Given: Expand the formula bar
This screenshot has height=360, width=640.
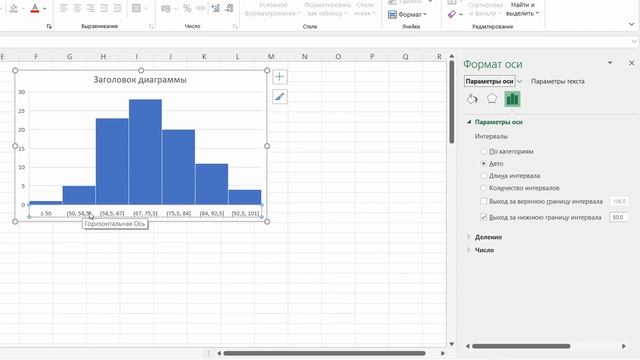Looking at the screenshot, I should [x=634, y=42].
